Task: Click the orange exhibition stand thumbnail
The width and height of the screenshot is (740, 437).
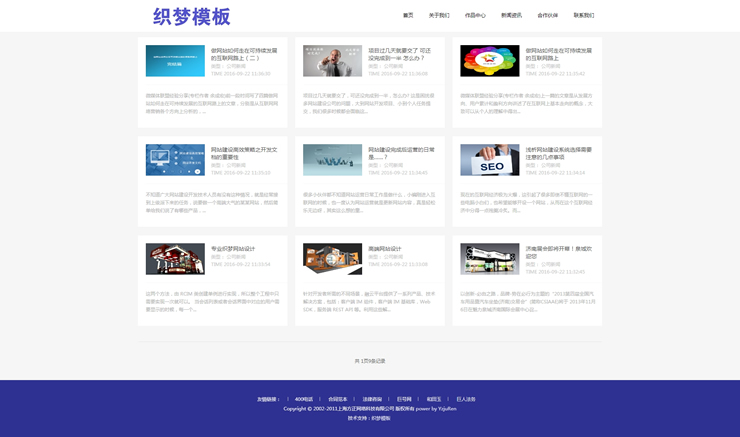Action: (332, 259)
